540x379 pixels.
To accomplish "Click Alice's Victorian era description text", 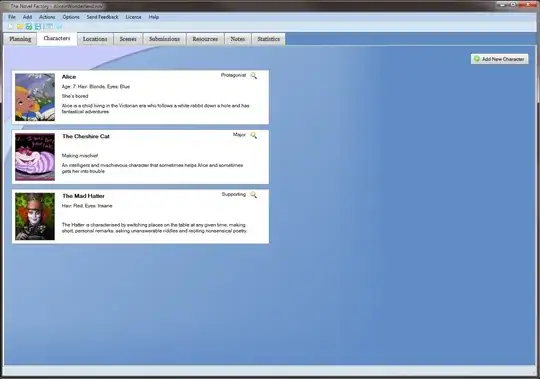I will pos(156,109).
